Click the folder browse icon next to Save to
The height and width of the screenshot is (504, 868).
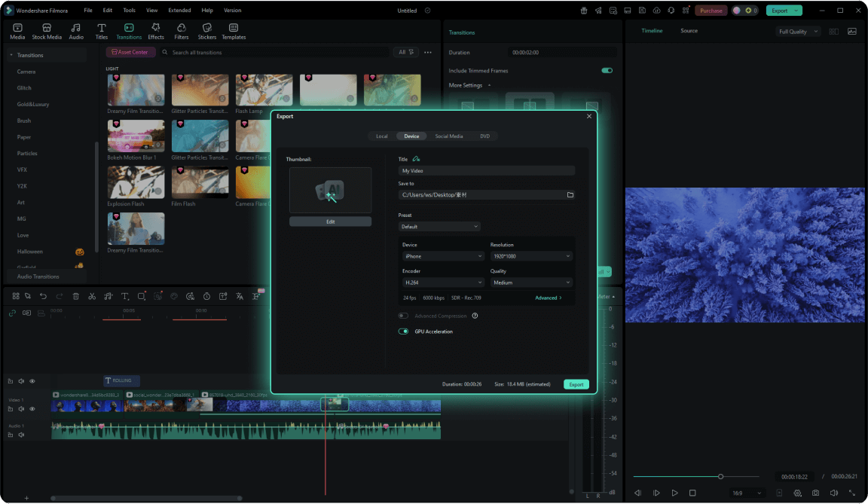click(x=571, y=194)
